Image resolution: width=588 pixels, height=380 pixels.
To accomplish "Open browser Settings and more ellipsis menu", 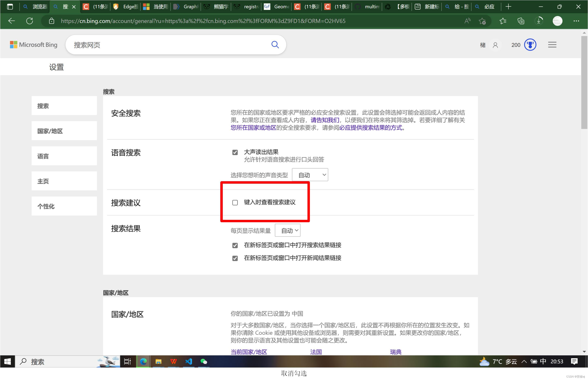I will coord(576,21).
